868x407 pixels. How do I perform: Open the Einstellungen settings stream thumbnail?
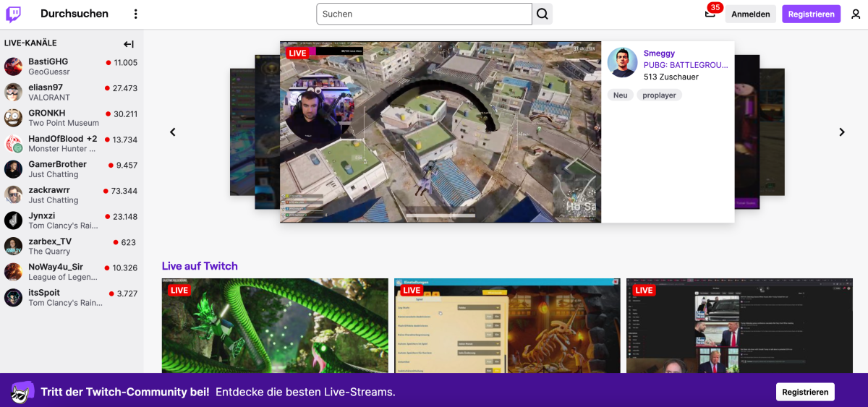(x=507, y=325)
